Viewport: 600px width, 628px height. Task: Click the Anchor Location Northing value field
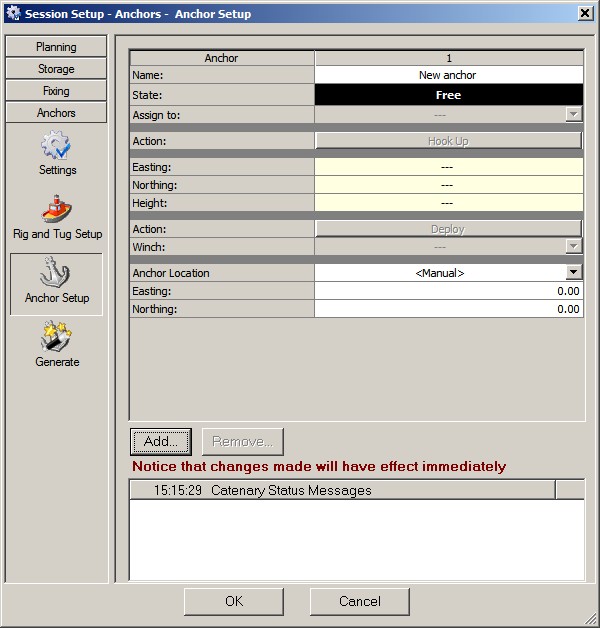click(448, 309)
